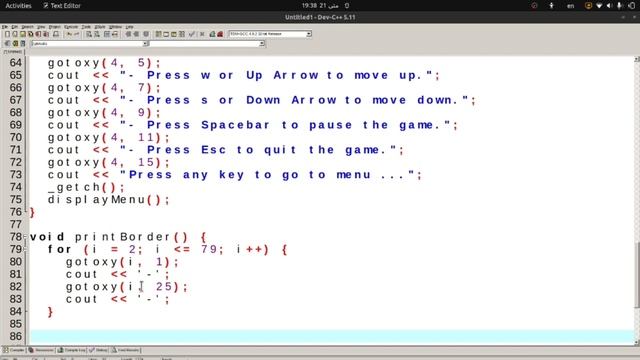Click the Undo toolbar icon
640x360 pixels.
coord(69,34)
